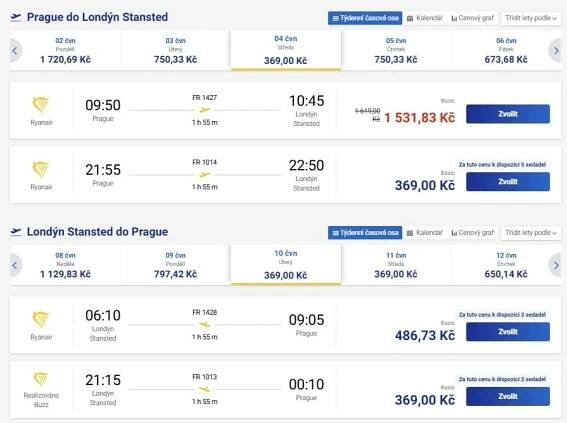Open outbound Třídit lety podle dropdown
This screenshot has width=567, height=423.
pyautogui.click(x=531, y=18)
